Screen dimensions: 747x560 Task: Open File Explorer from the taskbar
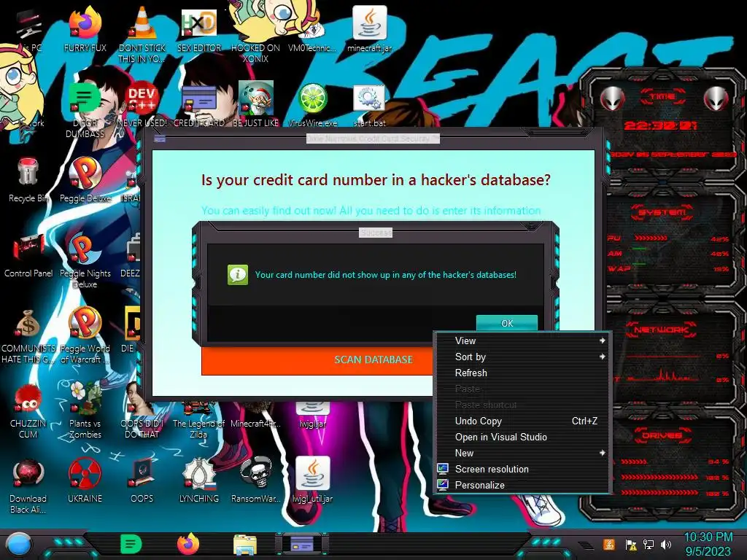[x=245, y=545]
